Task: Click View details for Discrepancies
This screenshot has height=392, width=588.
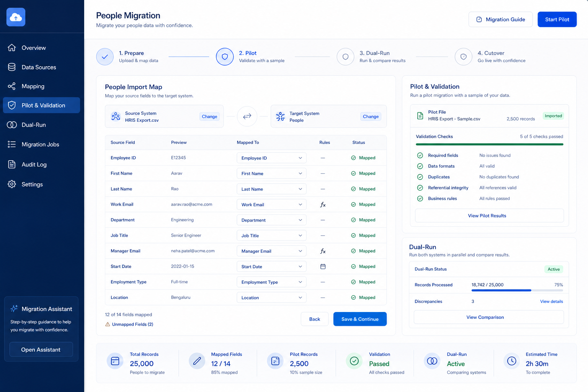Action: pos(551,302)
